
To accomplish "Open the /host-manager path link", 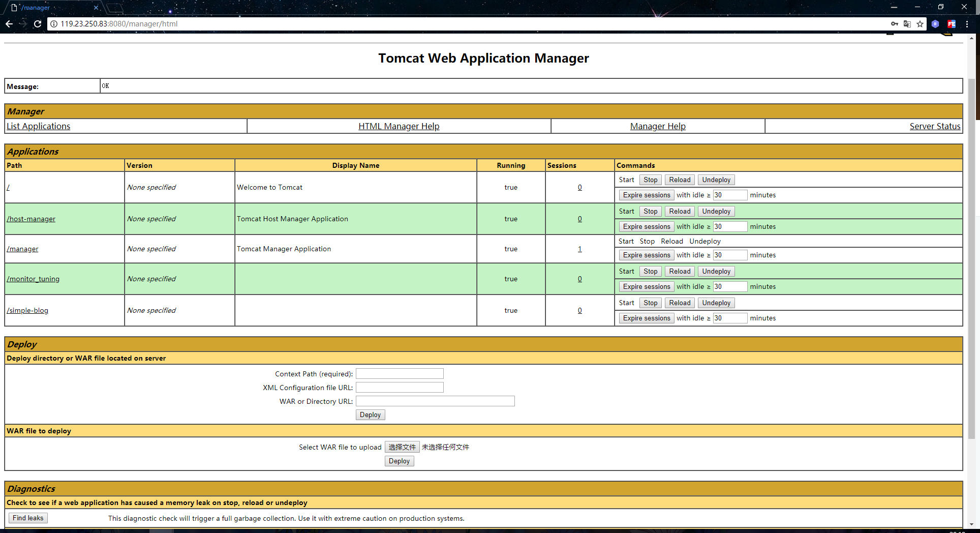I will pos(31,219).
